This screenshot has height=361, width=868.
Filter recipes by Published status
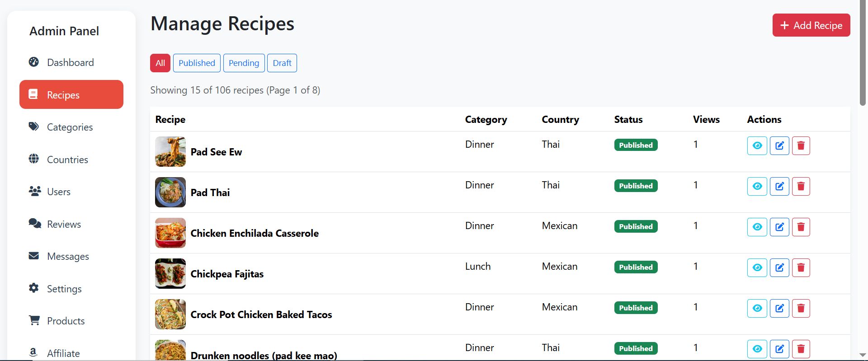pos(197,63)
